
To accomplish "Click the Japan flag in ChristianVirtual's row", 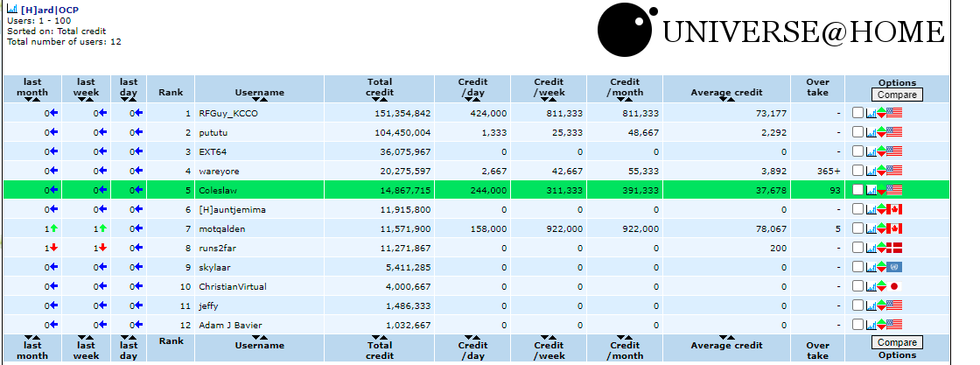I will [894, 286].
